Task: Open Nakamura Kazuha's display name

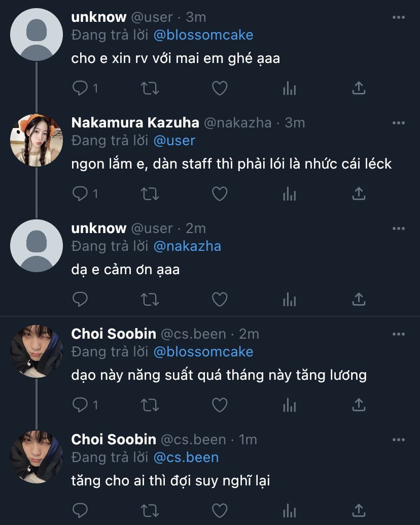Action: [x=134, y=123]
